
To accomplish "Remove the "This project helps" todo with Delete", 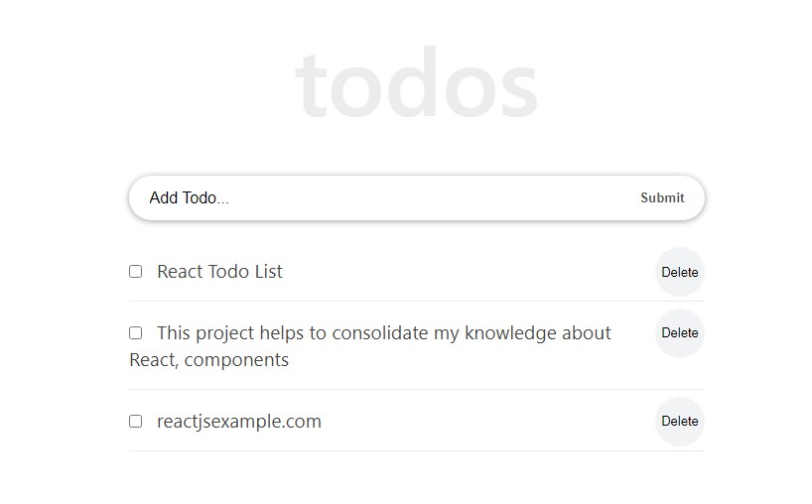I will point(680,333).
